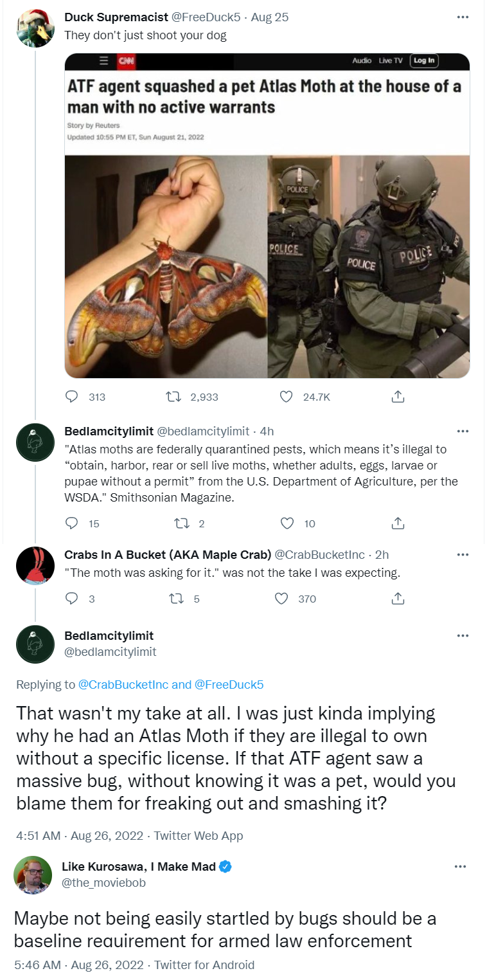Open more options on Crabs In A Bucket tweet
This screenshot has height=980, width=487.
point(463,554)
